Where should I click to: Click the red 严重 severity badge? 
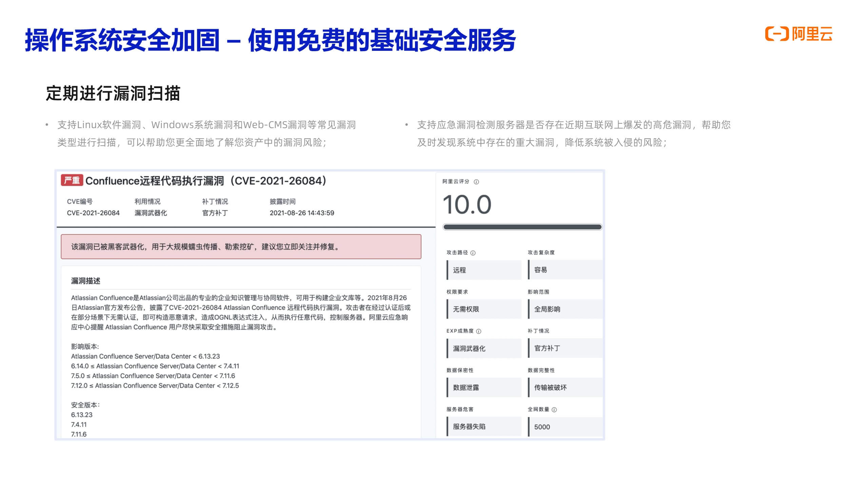point(72,180)
